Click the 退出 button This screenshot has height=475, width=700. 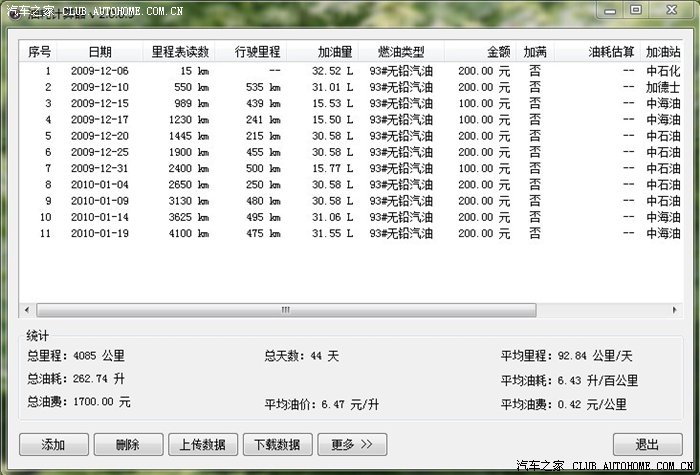[x=647, y=444]
